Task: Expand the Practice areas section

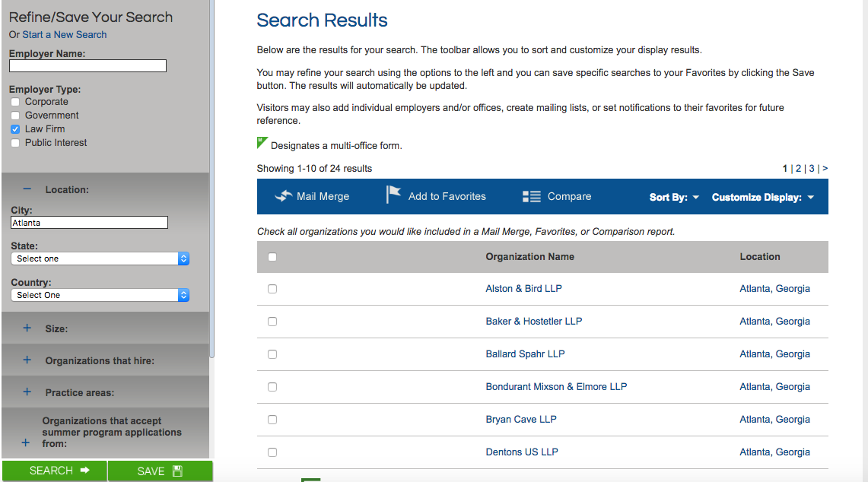Action: (x=27, y=392)
